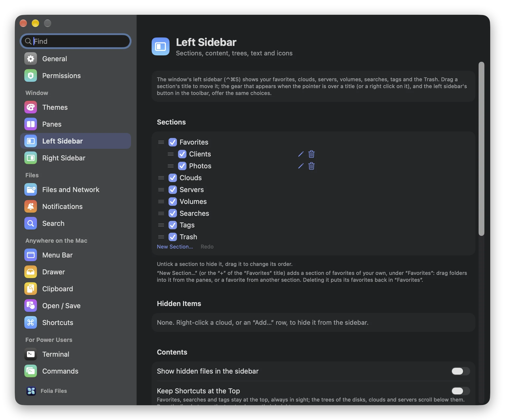Focus the Find search field

pos(76,41)
